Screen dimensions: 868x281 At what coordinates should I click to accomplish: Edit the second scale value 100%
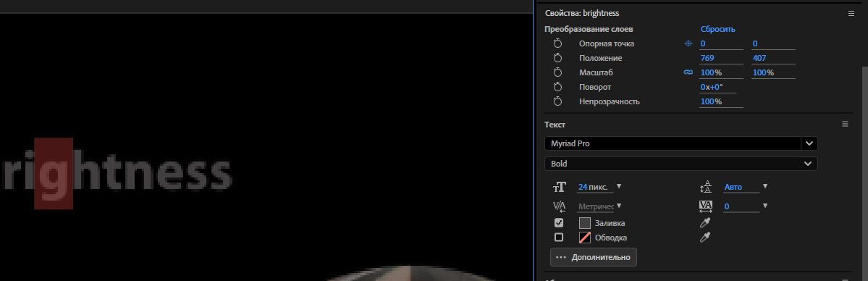tap(772, 72)
